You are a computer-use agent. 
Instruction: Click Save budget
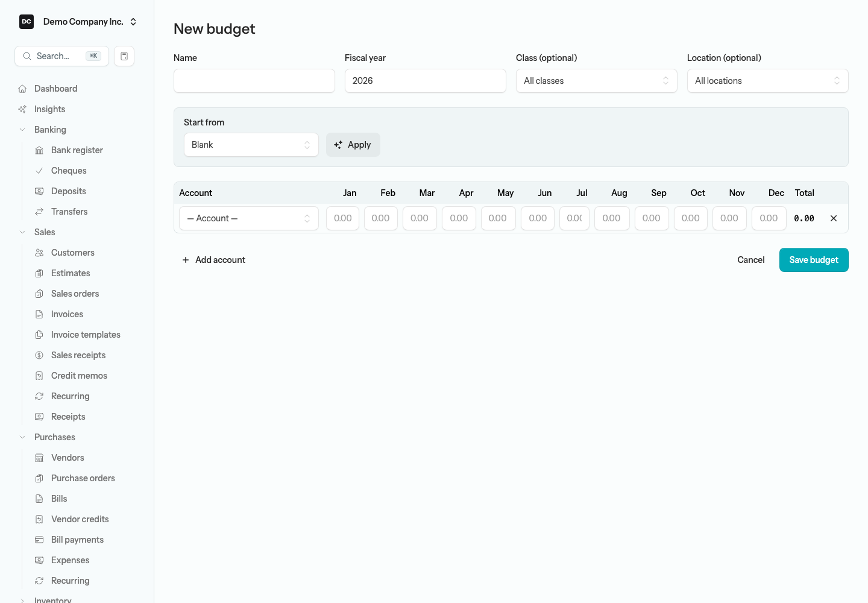point(814,260)
